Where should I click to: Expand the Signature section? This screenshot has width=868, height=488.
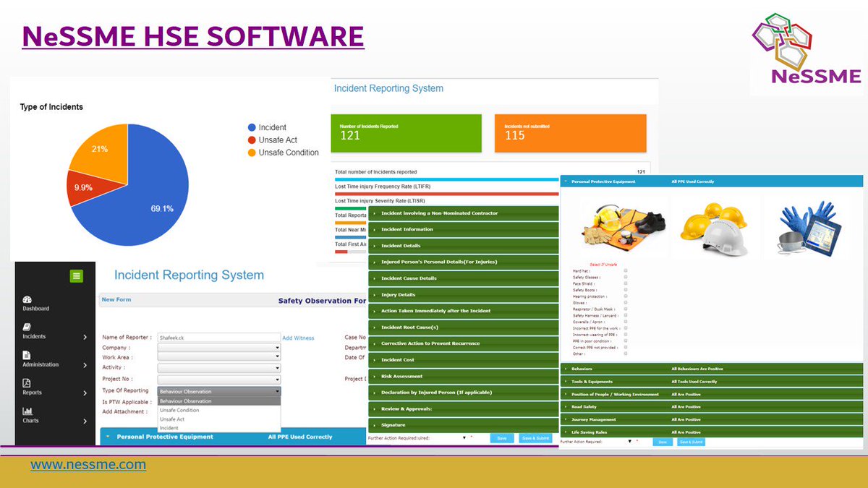coord(464,424)
